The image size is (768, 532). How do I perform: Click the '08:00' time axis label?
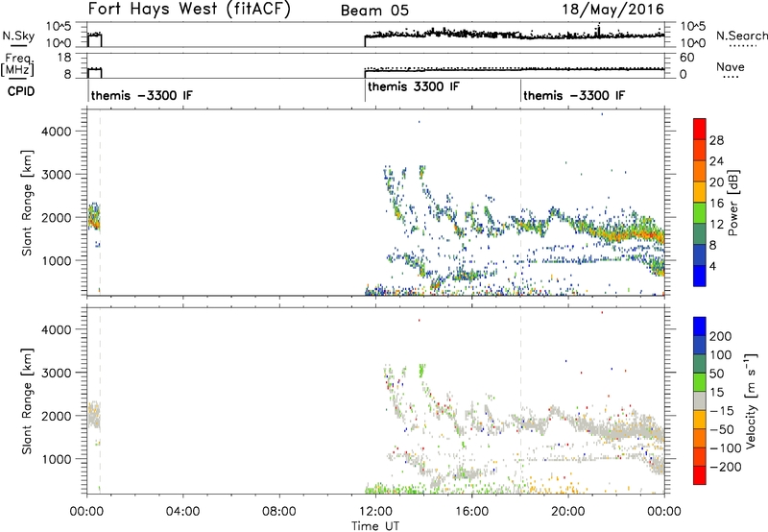279,512
